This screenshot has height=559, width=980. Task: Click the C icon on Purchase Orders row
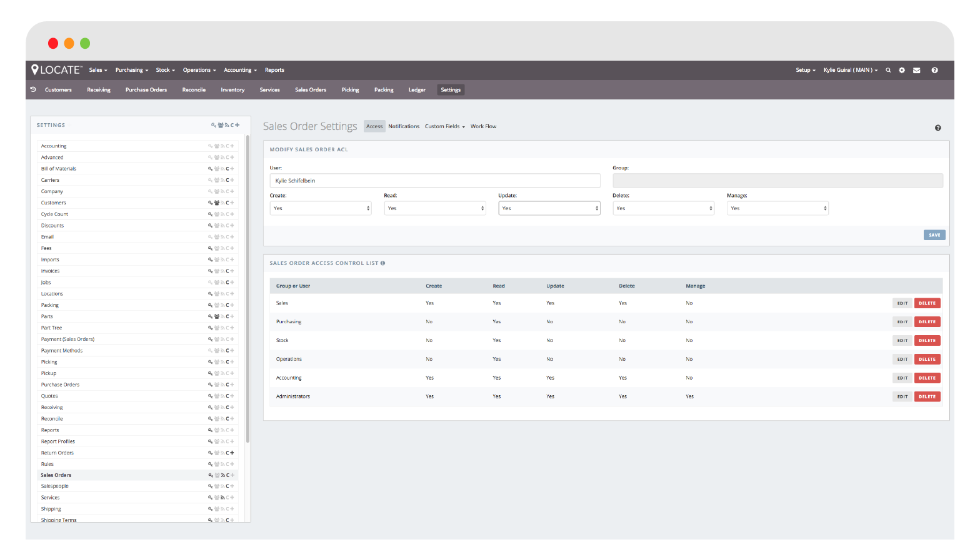(227, 385)
